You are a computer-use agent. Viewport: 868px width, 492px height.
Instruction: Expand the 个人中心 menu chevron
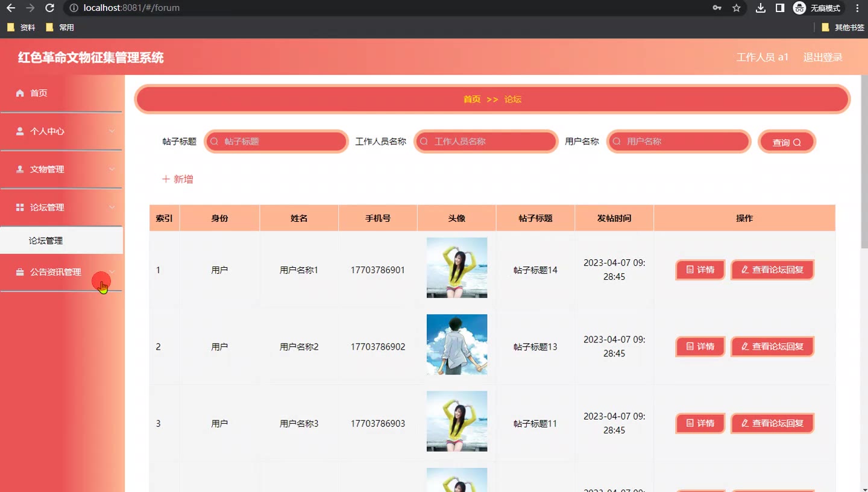point(112,131)
